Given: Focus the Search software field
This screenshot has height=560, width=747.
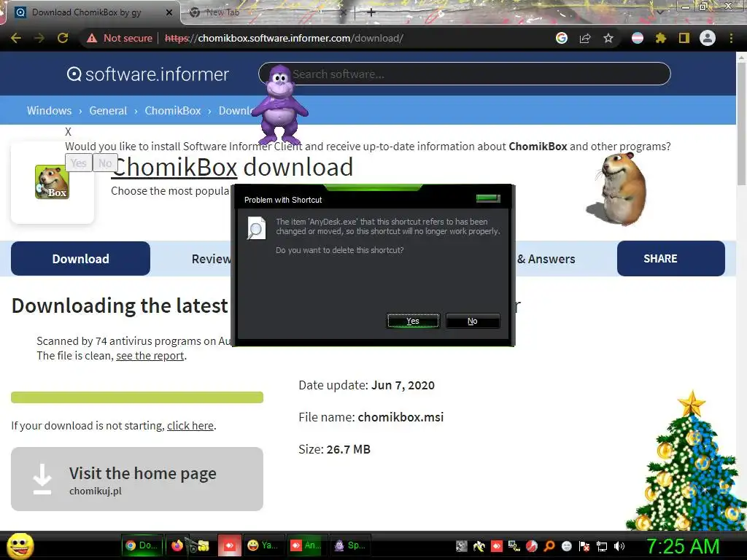Looking at the screenshot, I should [465, 74].
